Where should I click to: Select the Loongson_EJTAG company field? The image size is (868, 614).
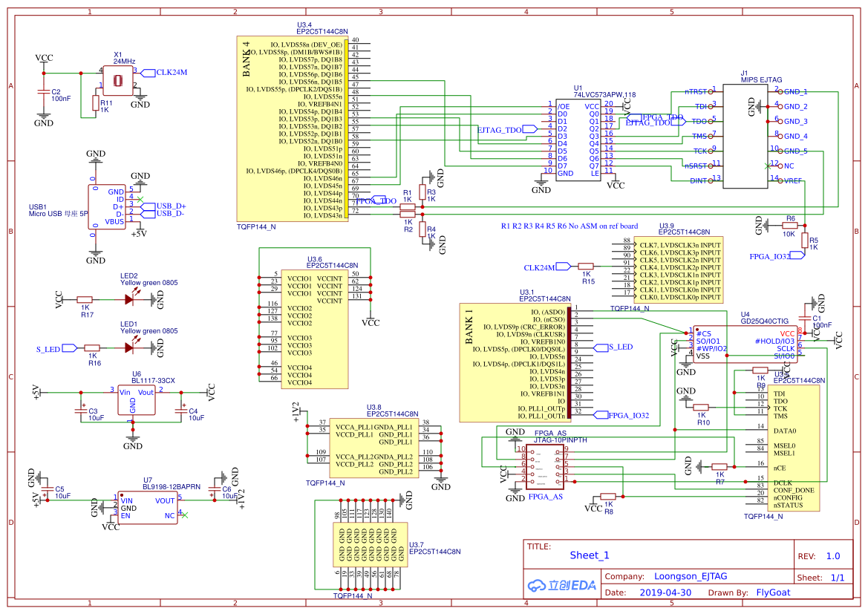[690, 576]
